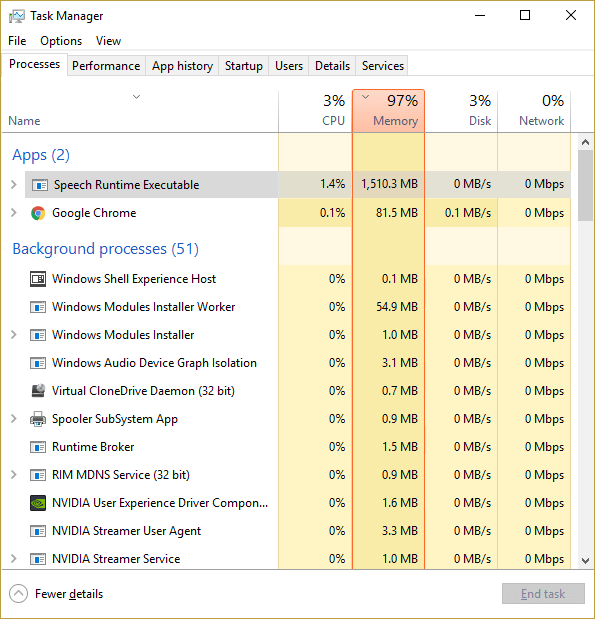Viewport: 595px width, 619px height.
Task: Click the 81.5 MB Chrome memory value
Action: pos(397,213)
